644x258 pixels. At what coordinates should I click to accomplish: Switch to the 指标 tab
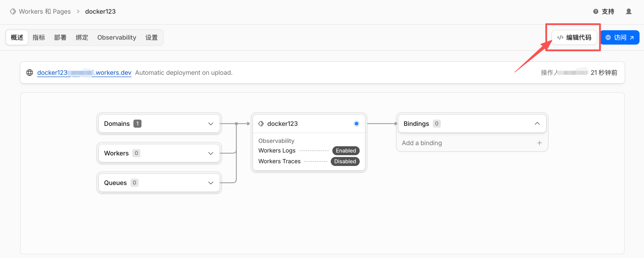39,37
